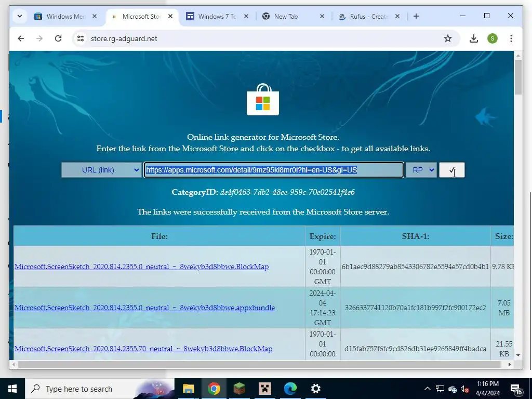Switch to the Windows Media tab
This screenshot has height=399, width=532.
pyautogui.click(x=65, y=16)
